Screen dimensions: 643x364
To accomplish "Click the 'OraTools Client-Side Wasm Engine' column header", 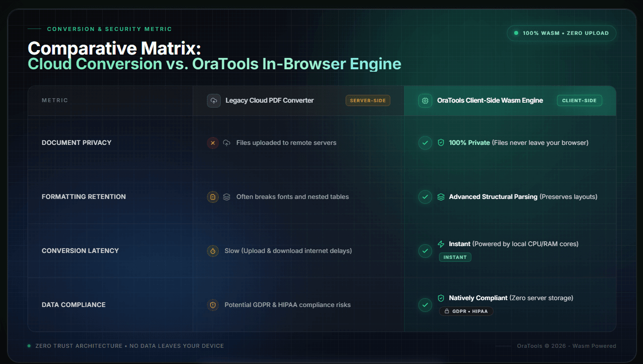I will (x=490, y=101).
